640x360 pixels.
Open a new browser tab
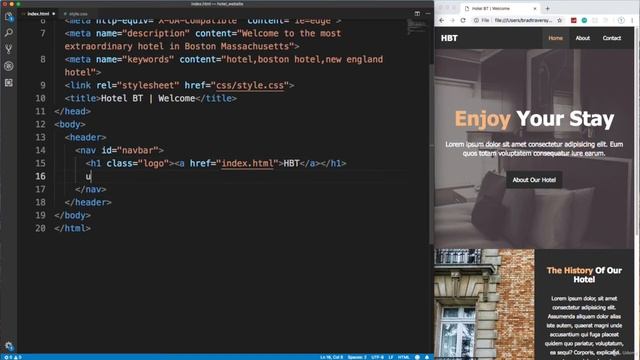pyautogui.click(x=547, y=8)
